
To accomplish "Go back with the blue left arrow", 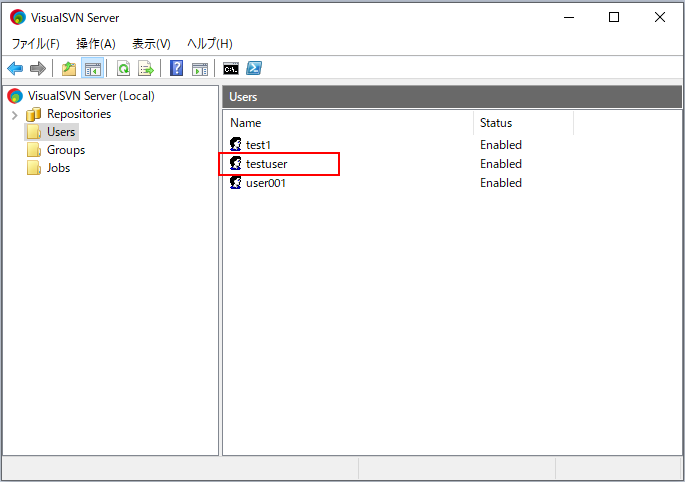I will (x=15, y=69).
